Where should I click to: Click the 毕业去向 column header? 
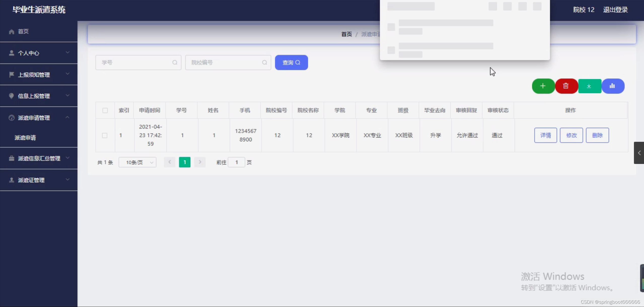pyautogui.click(x=435, y=110)
